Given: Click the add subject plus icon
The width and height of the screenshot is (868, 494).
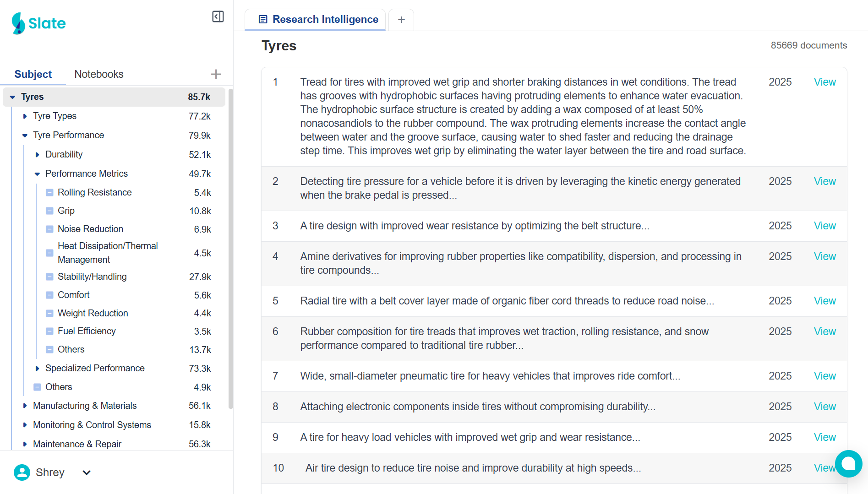Looking at the screenshot, I should pos(216,74).
